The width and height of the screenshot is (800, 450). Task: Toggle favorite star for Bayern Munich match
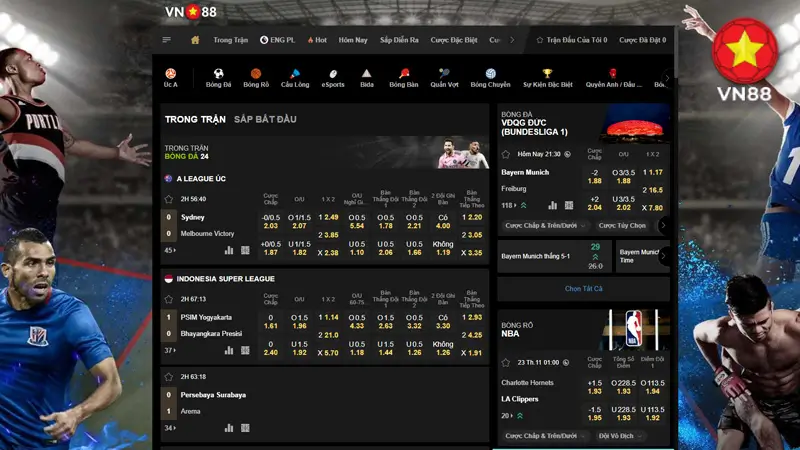(506, 154)
